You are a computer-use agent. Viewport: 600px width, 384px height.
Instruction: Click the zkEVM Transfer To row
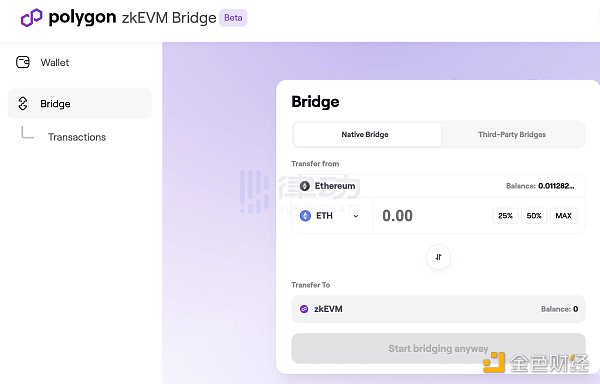pyautogui.click(x=439, y=309)
